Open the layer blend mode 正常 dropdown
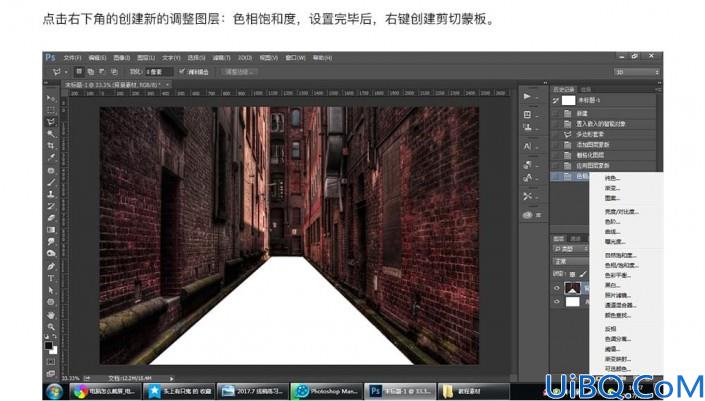The height and width of the screenshot is (401, 705). pyautogui.click(x=571, y=261)
